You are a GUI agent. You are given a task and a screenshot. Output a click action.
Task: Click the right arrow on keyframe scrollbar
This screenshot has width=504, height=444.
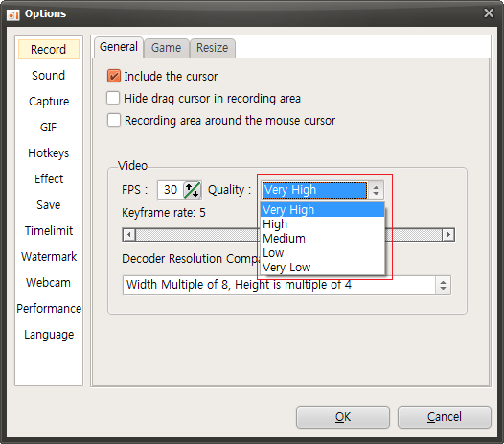[448, 235]
